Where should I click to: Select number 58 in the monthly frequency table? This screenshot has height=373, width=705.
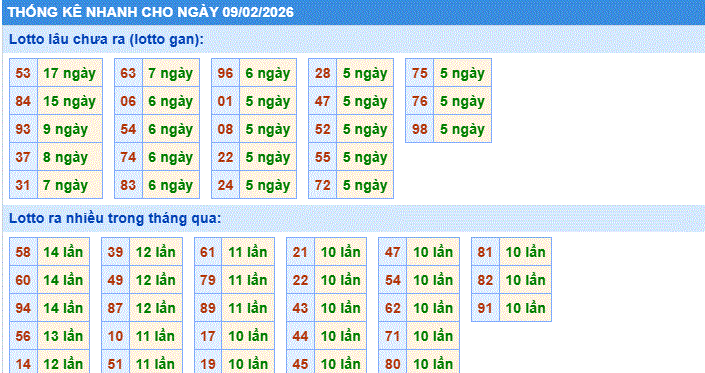(23, 252)
